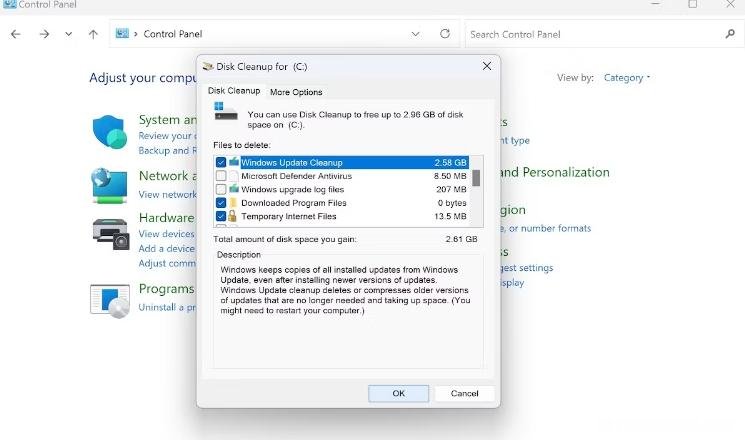Open the Programs disc icon
745x440 pixels.
pyautogui.click(x=110, y=301)
